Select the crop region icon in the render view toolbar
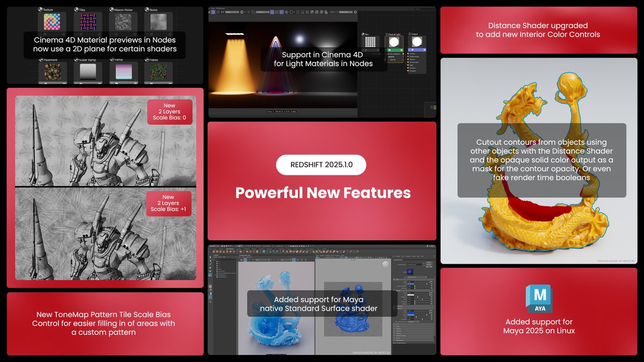Screen dimensions: 644x362 point(253,12)
